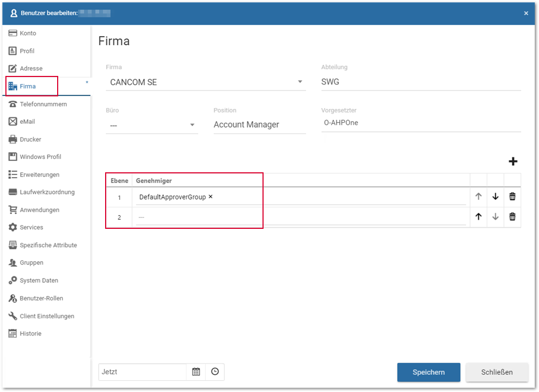Open the date picker calendar icon
The height and width of the screenshot is (392, 539).
(x=196, y=372)
